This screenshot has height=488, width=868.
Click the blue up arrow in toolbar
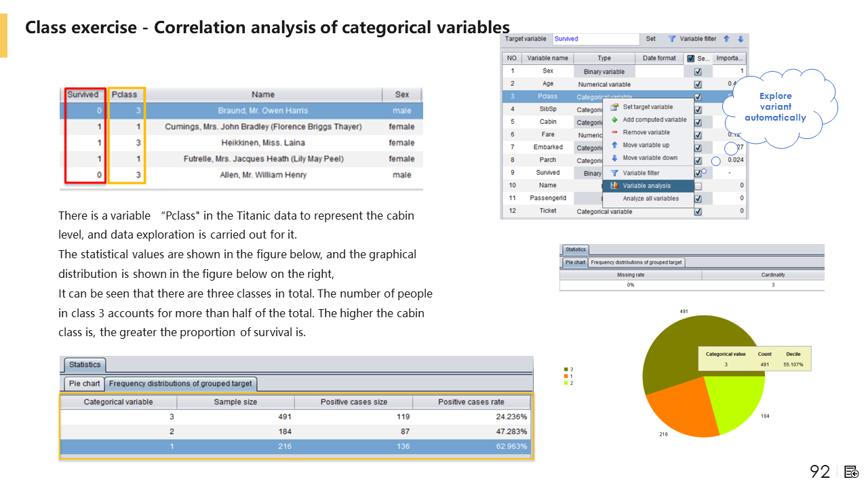[x=726, y=39]
